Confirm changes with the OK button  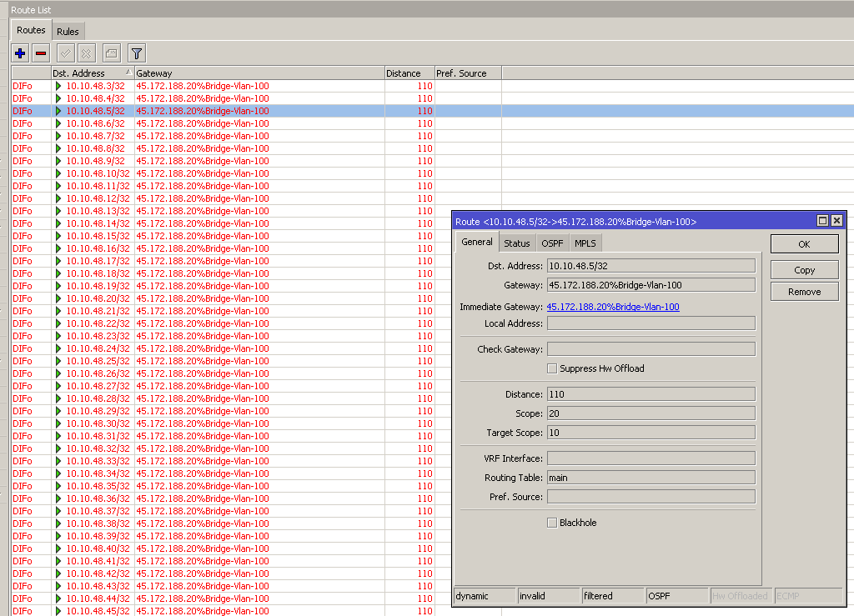click(804, 243)
